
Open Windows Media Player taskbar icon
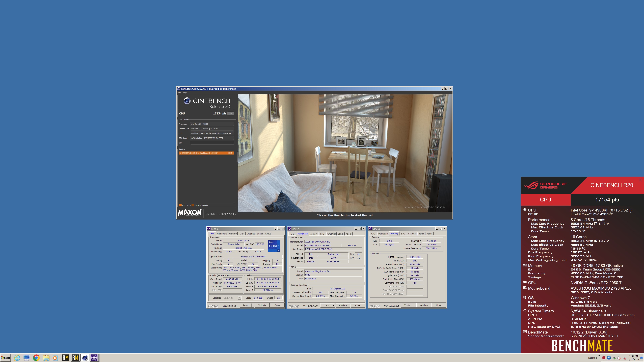pyautogui.click(x=56, y=358)
